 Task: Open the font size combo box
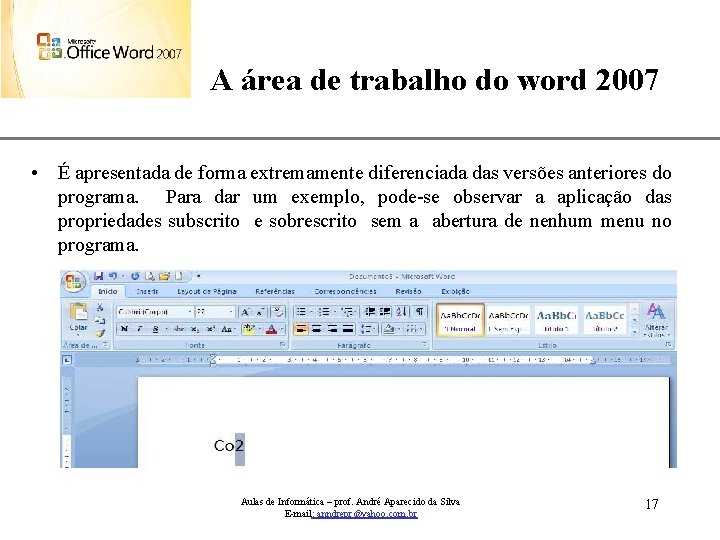pos(215,312)
